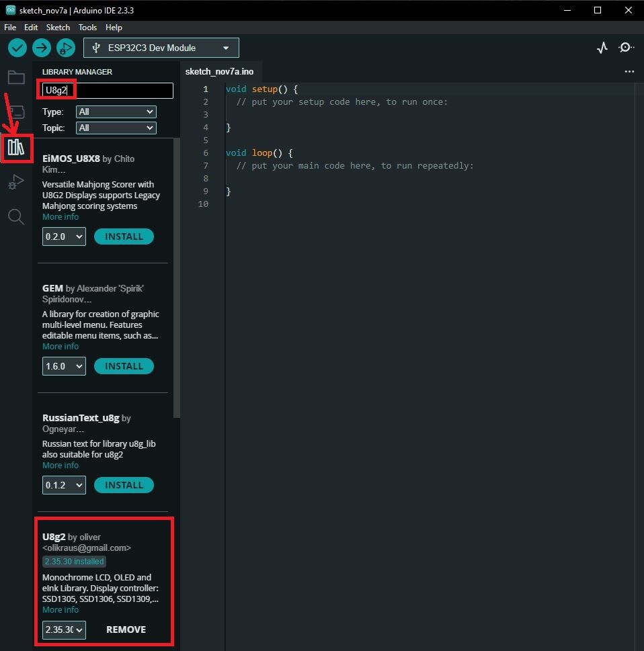Open the Sketch menu
Viewport: 644px width, 651px height.
pos(58,28)
